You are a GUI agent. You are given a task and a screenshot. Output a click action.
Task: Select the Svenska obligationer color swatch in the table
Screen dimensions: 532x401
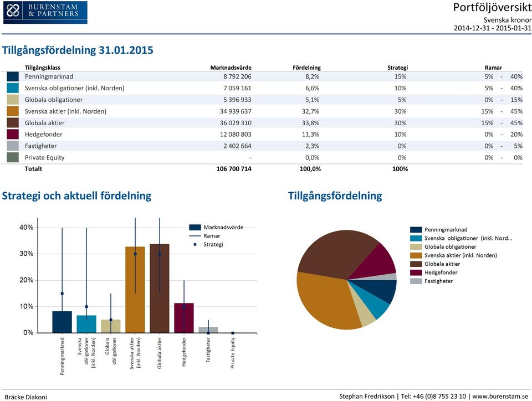pyautogui.click(x=13, y=88)
